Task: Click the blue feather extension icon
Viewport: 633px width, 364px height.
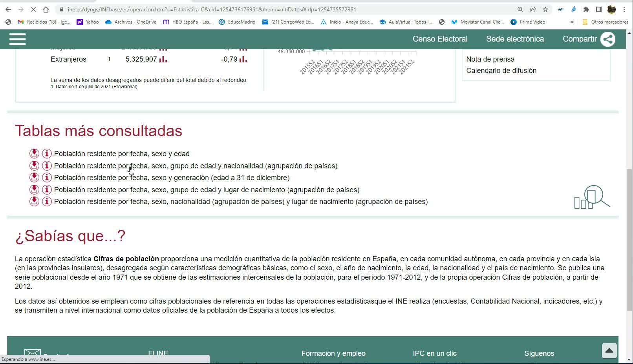Action: point(574,9)
